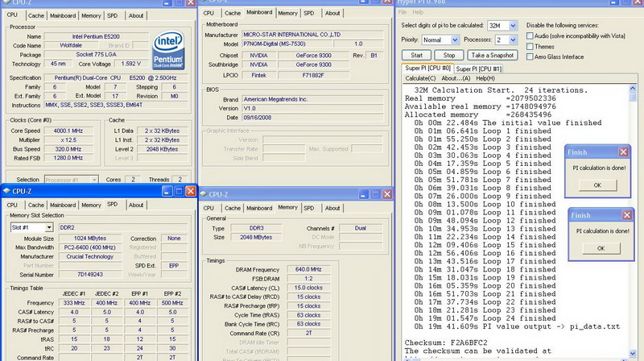Click Take a Snapshot button
Image resolution: width=644 pixels, height=361 pixels.
click(x=492, y=55)
